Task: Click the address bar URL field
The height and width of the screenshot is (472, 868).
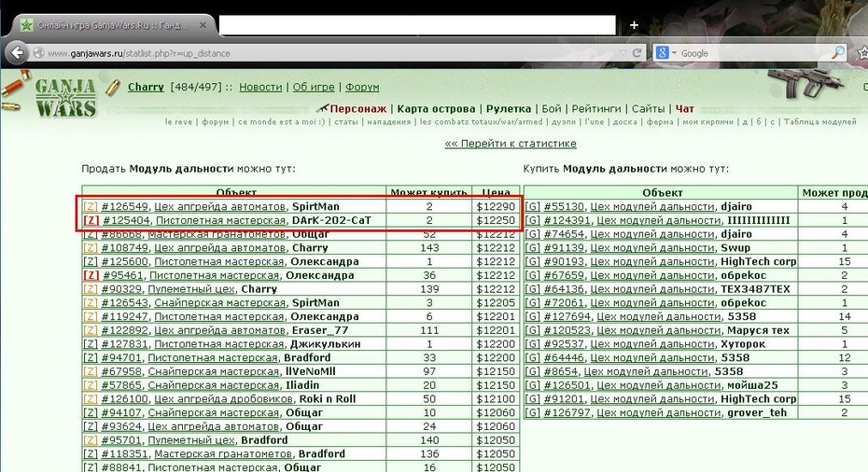Action: pyautogui.click(x=331, y=53)
